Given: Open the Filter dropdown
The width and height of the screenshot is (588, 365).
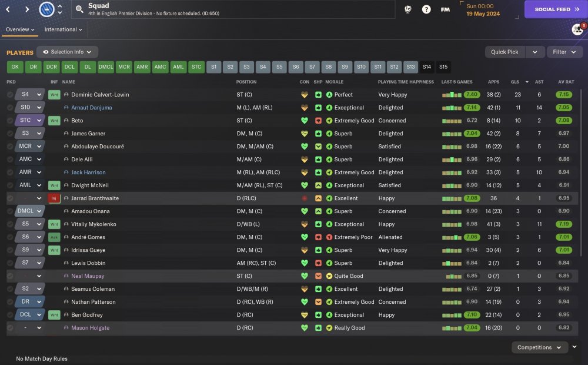Looking at the screenshot, I should [564, 52].
